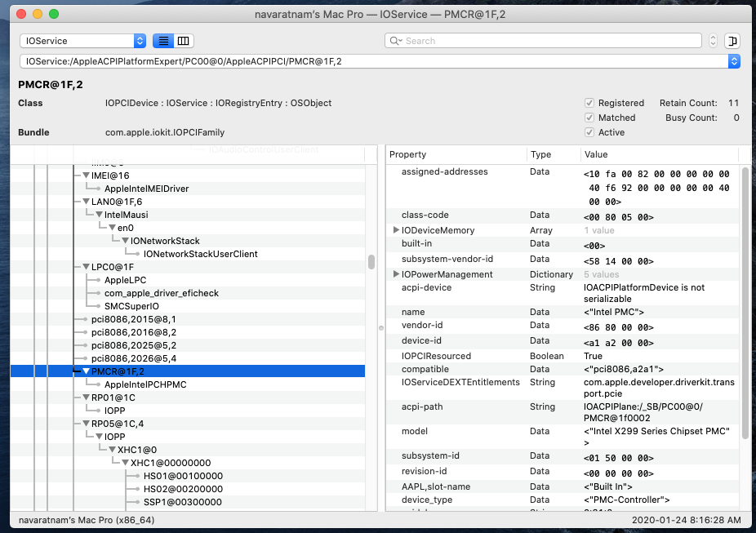Select IOPP under RP01@1C

click(x=115, y=410)
